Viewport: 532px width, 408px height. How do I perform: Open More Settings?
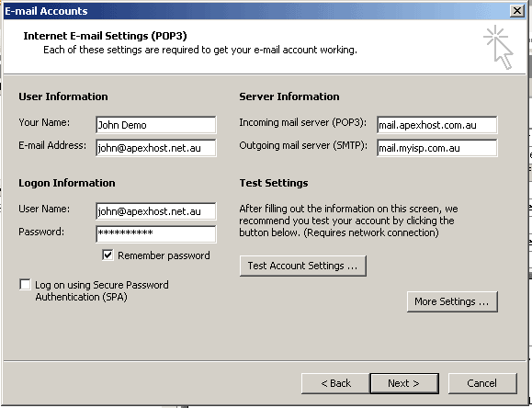(x=452, y=301)
